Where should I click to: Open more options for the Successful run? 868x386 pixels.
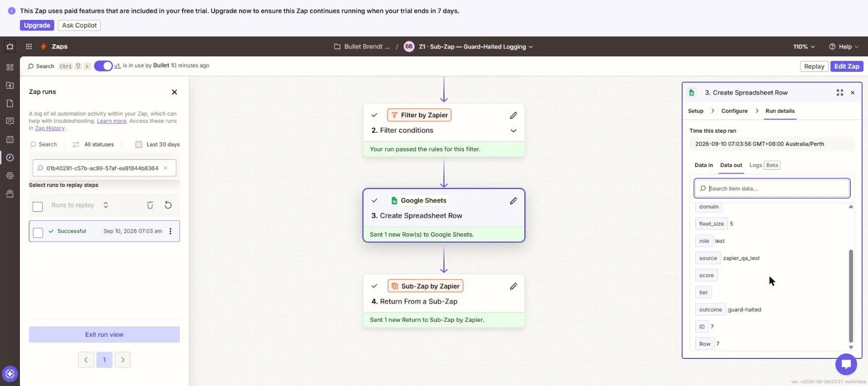pos(170,231)
